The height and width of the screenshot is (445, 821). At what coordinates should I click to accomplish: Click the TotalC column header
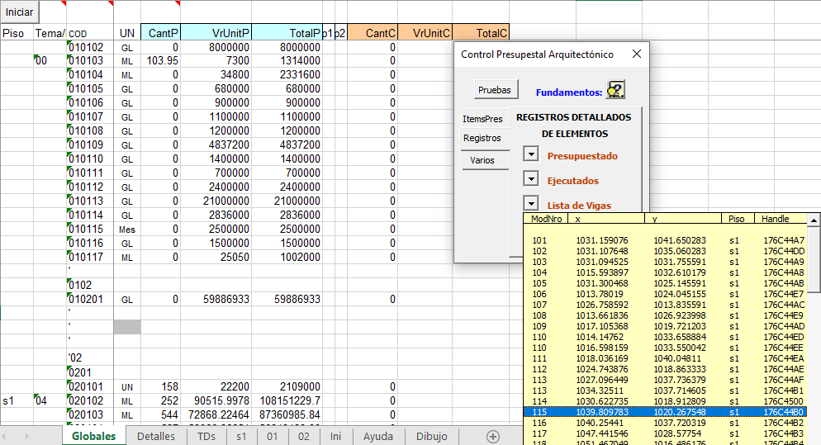pyautogui.click(x=481, y=33)
